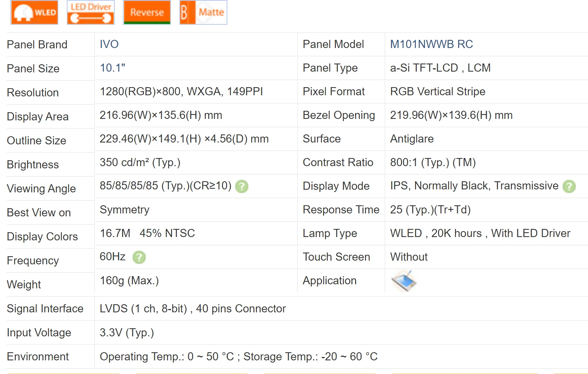Open the 10.1" panel size link
This screenshot has width=588, height=374.
[x=113, y=68]
